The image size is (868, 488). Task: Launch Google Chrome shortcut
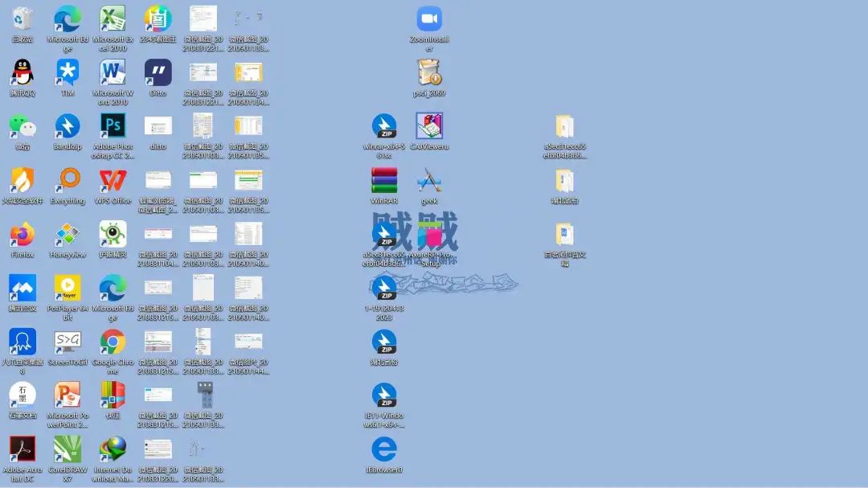pos(113,342)
